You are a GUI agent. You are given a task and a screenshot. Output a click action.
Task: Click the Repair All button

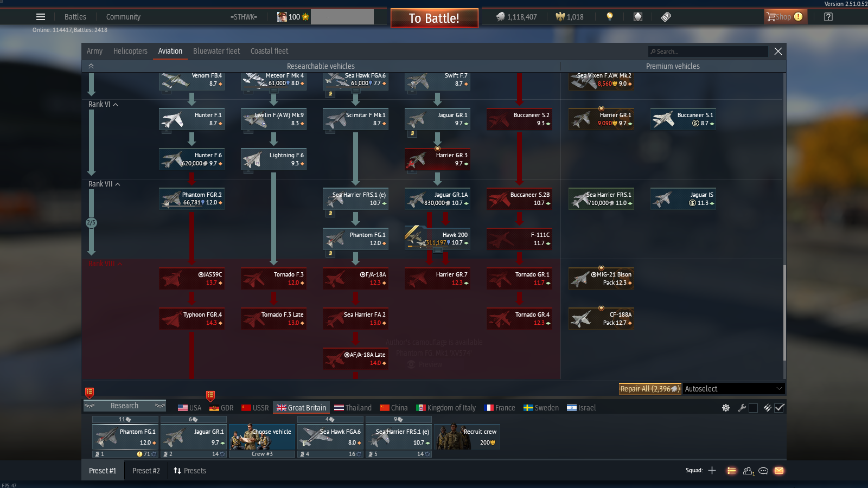[649, 389]
